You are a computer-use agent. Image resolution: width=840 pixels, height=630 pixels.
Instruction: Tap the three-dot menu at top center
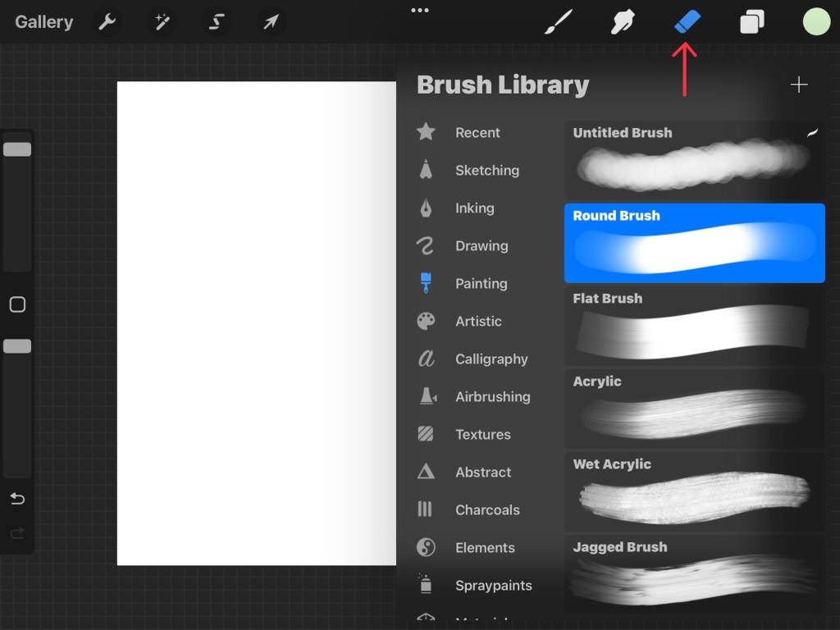[x=420, y=11]
